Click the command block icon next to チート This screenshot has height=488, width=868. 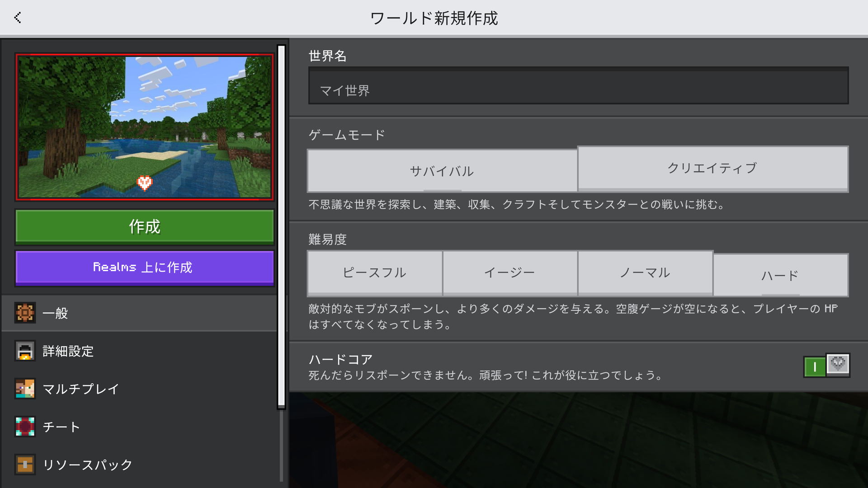click(x=25, y=426)
